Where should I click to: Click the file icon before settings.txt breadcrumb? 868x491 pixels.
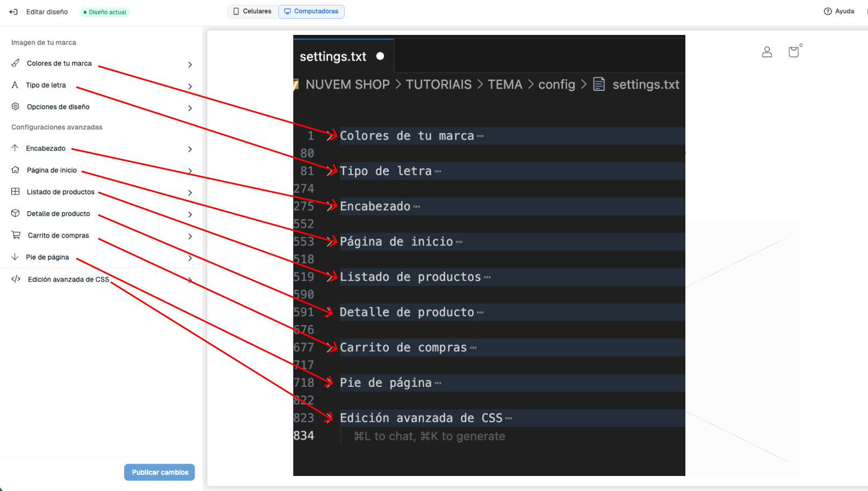[599, 84]
